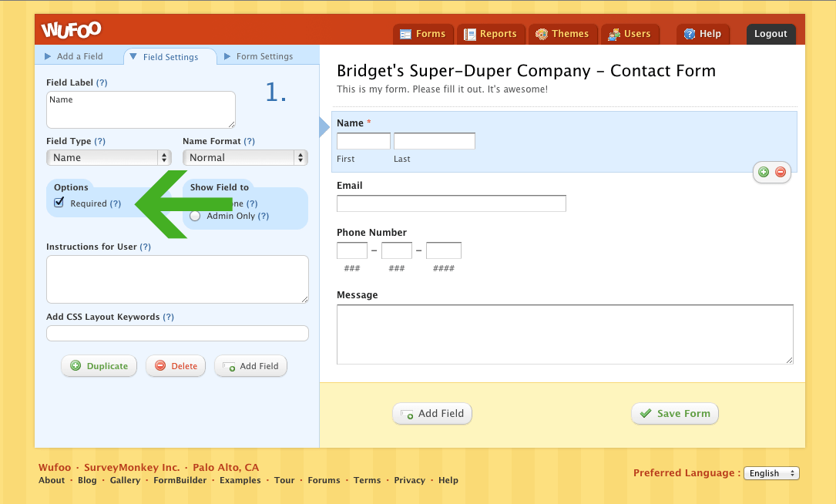Click the Instructions for User text area
Viewport: 836px width, 504px height.
[177, 280]
